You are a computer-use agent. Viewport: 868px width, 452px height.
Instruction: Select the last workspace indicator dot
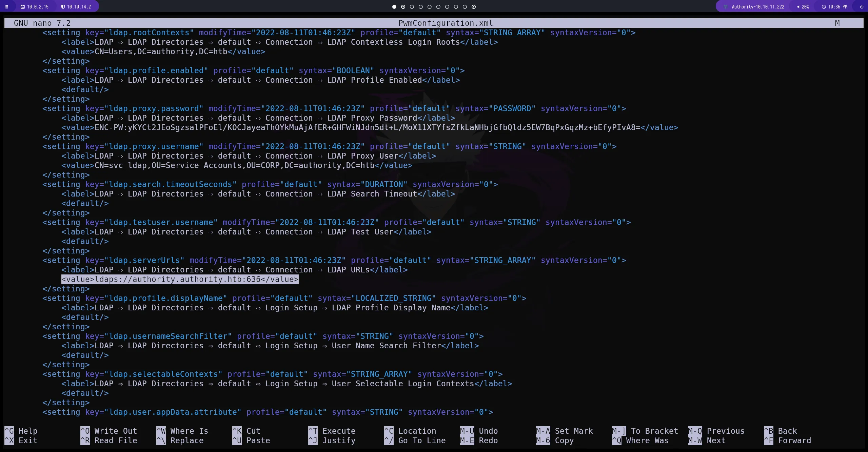pyautogui.click(x=474, y=7)
